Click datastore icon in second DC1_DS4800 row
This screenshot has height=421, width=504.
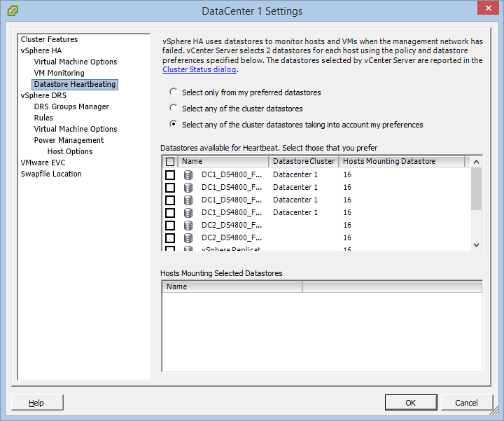[x=188, y=188]
